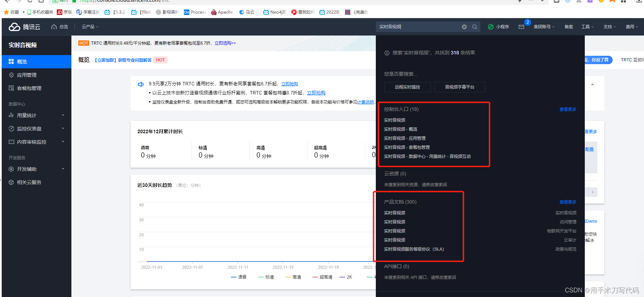Viewport: 644px width, 297px height.
Task: Open the 京东 JD bookmark
Action: [x=64, y=12]
